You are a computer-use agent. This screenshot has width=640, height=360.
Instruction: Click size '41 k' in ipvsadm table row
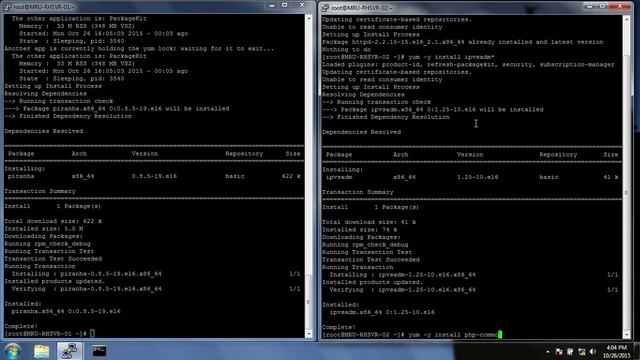pos(611,177)
